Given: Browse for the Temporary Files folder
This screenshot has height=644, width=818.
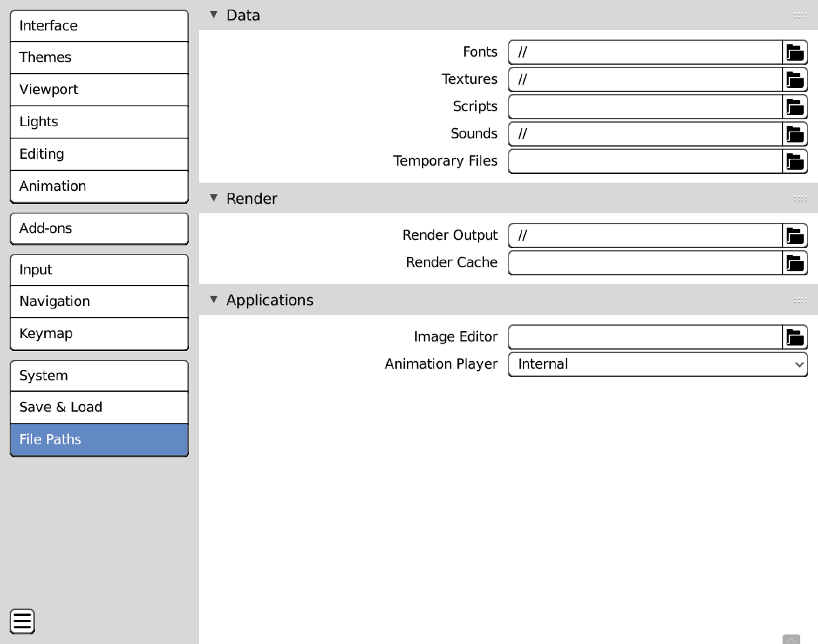Looking at the screenshot, I should click(x=794, y=162).
